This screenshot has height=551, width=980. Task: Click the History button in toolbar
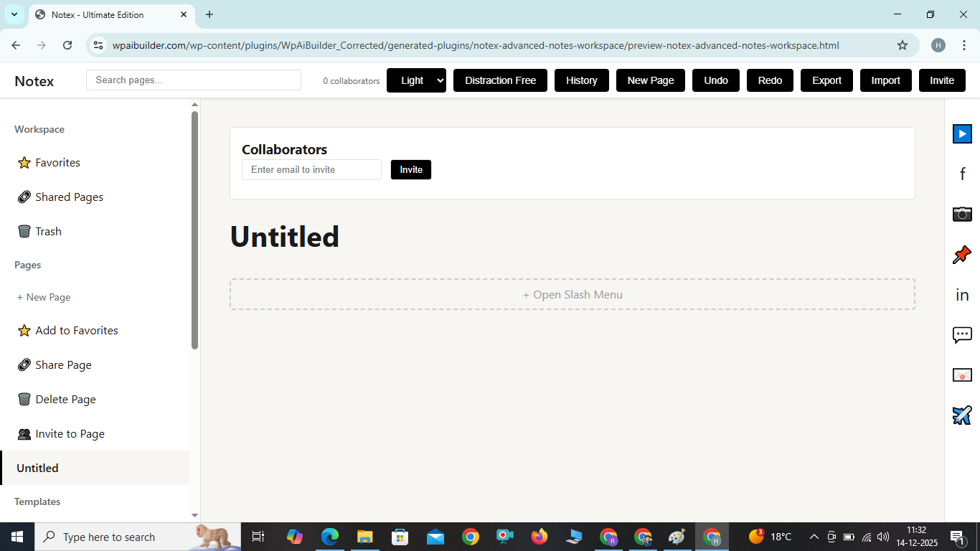pyautogui.click(x=581, y=80)
